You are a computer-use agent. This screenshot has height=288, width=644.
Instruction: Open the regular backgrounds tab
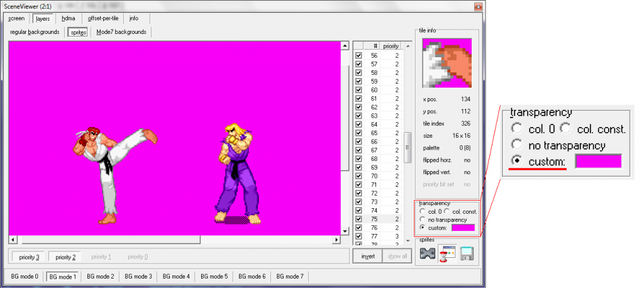35,32
